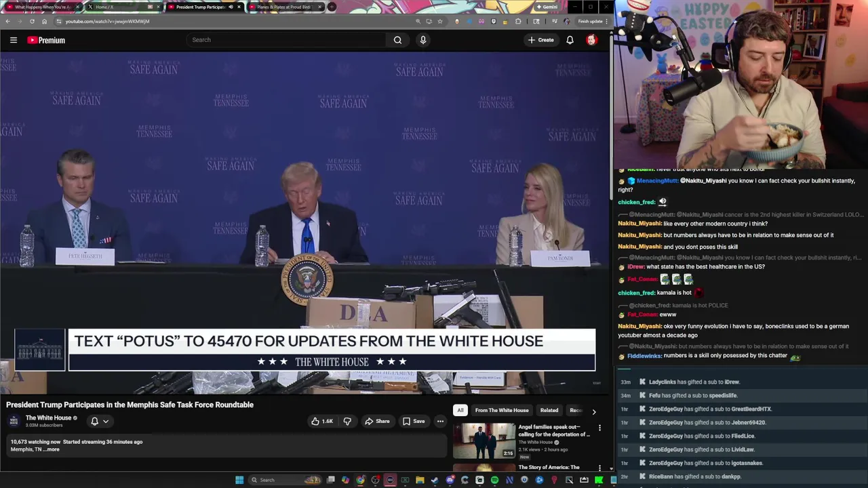Mute the President Trump tab audio icon
The image size is (868, 488).
point(231,7)
